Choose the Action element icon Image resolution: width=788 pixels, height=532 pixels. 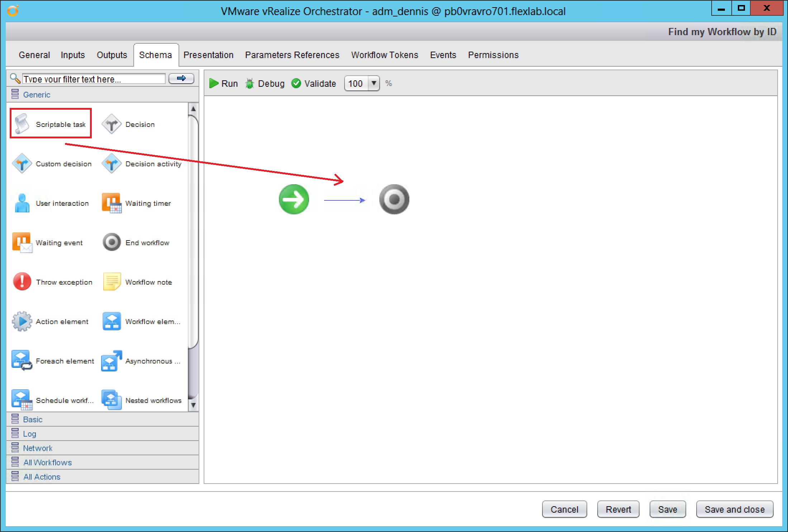click(x=22, y=322)
